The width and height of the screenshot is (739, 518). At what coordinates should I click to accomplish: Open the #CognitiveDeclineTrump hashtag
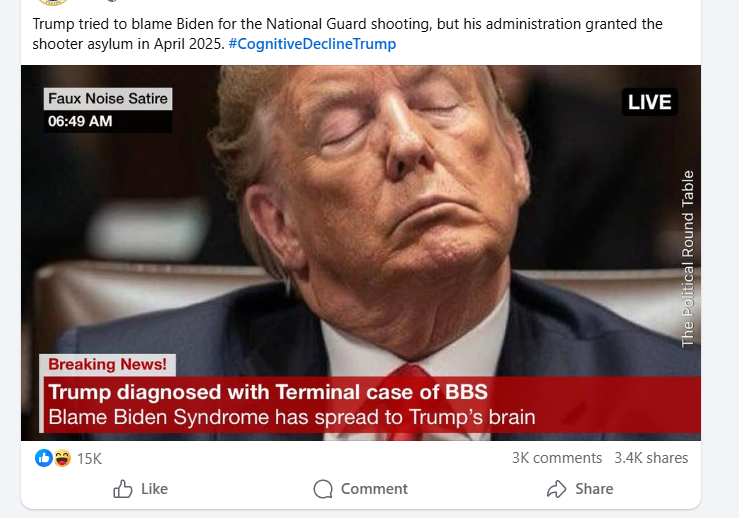click(312, 44)
